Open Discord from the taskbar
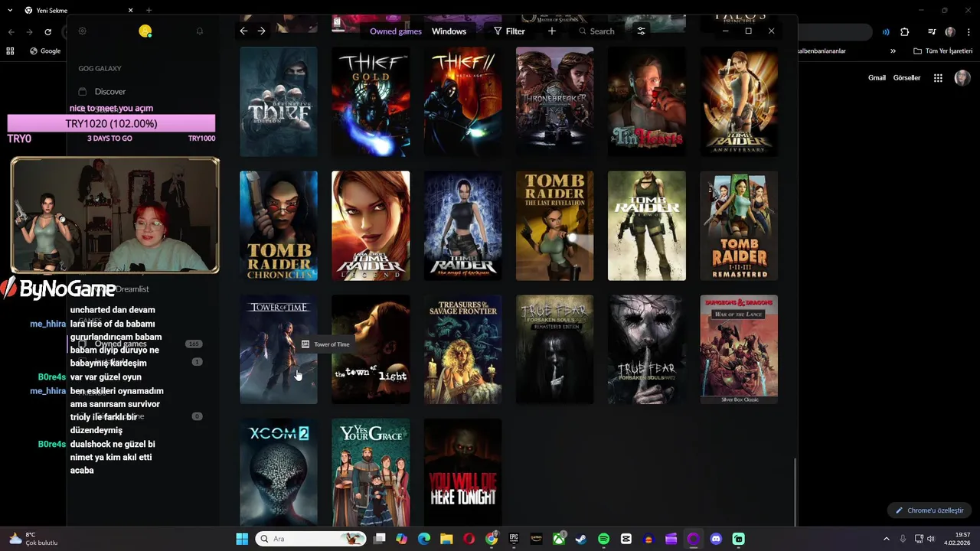The width and height of the screenshot is (980, 551). click(x=716, y=539)
